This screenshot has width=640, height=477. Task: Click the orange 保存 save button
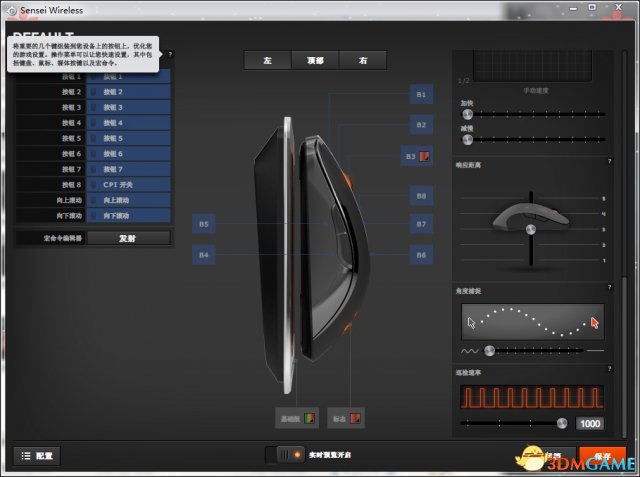point(603,455)
